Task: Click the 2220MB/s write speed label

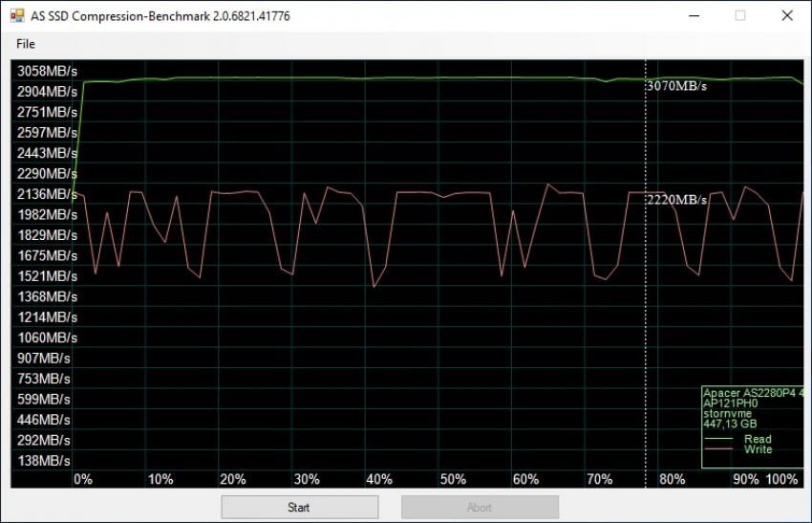Action: (676, 200)
